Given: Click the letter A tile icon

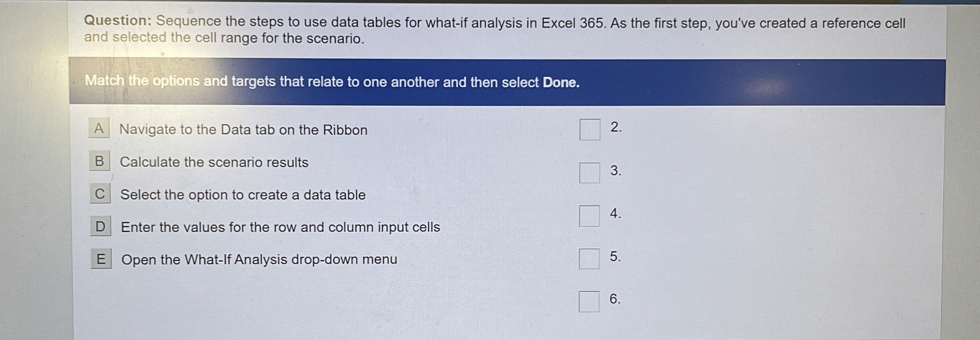Looking at the screenshot, I should coord(99,130).
